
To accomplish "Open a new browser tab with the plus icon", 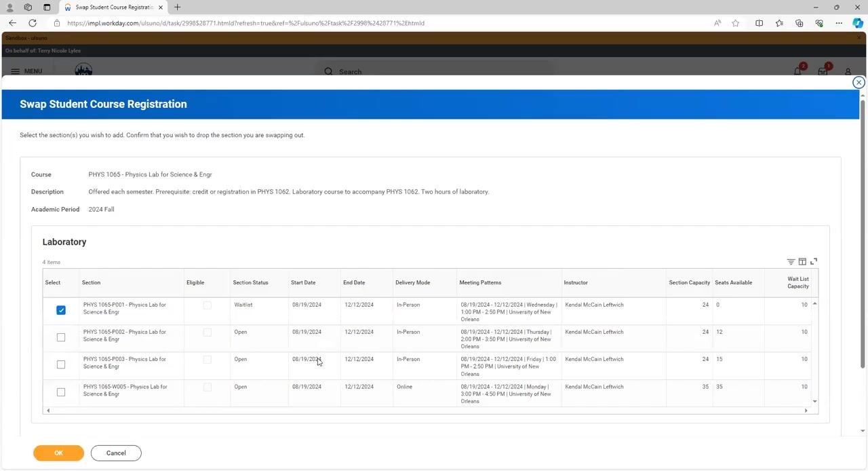I will click(x=177, y=7).
